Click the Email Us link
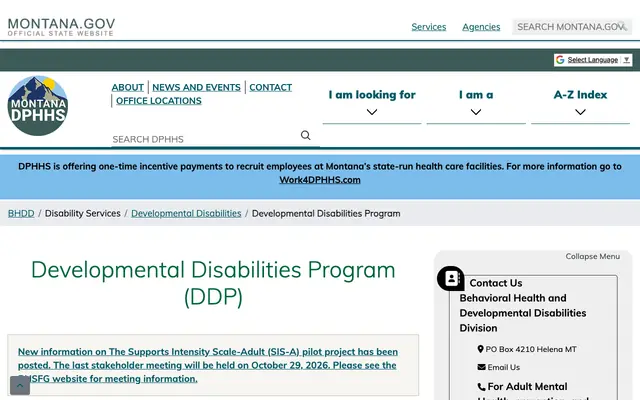 coord(504,367)
